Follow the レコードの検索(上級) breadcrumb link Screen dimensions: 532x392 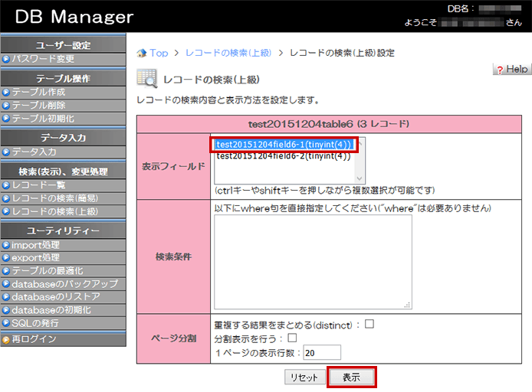coord(228,53)
